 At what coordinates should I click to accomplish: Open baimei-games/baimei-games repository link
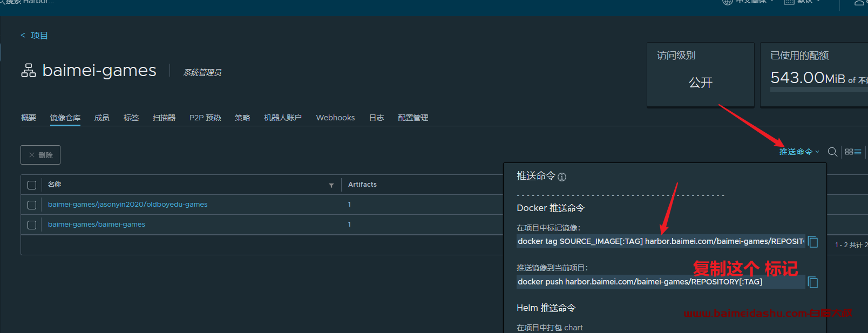click(97, 225)
